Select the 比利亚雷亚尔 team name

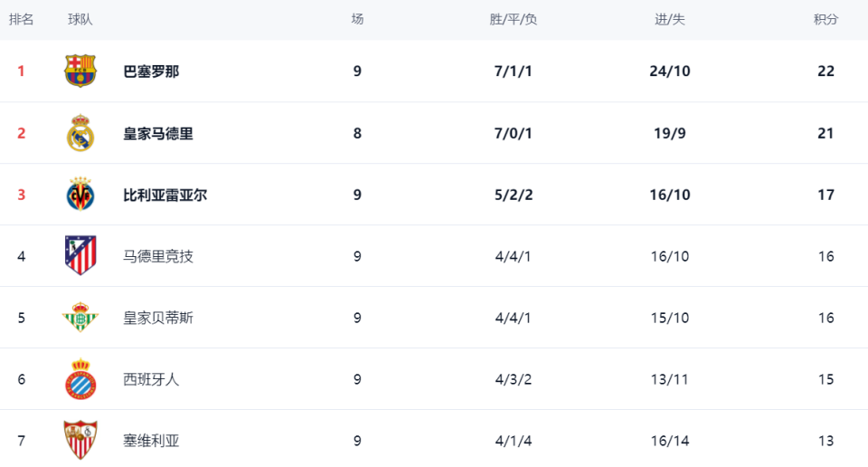[x=165, y=195]
